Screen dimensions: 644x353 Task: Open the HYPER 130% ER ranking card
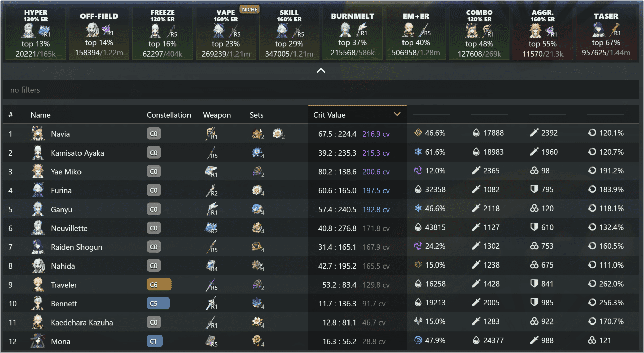point(36,34)
